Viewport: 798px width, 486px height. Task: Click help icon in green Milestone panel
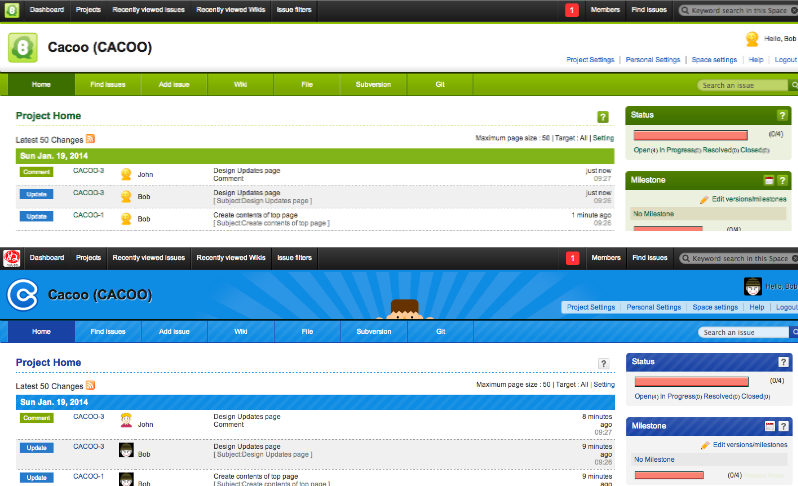[x=782, y=180]
